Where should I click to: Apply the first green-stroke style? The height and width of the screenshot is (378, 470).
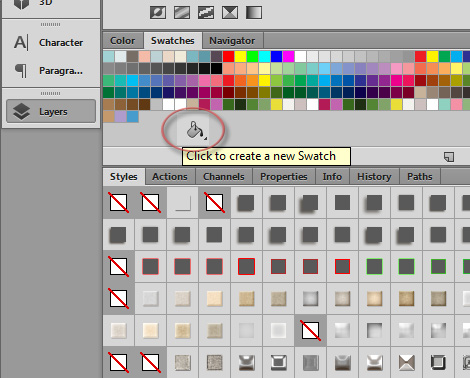coord(374,267)
